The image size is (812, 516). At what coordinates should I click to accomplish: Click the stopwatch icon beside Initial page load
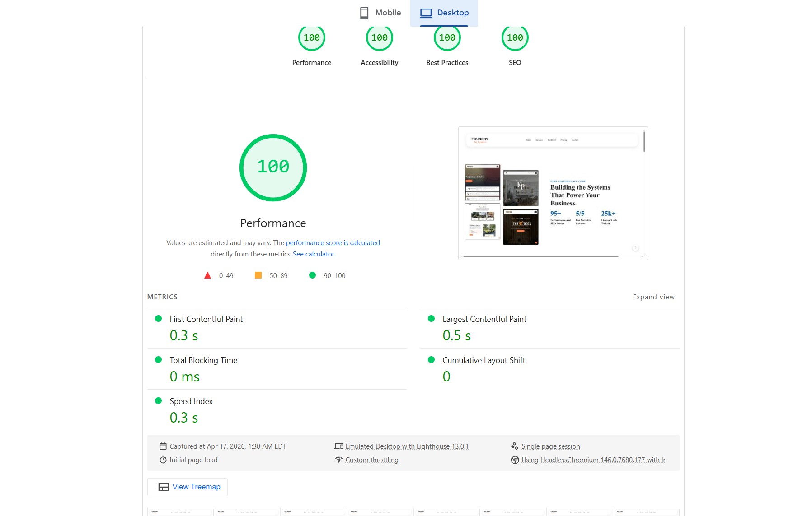163,460
